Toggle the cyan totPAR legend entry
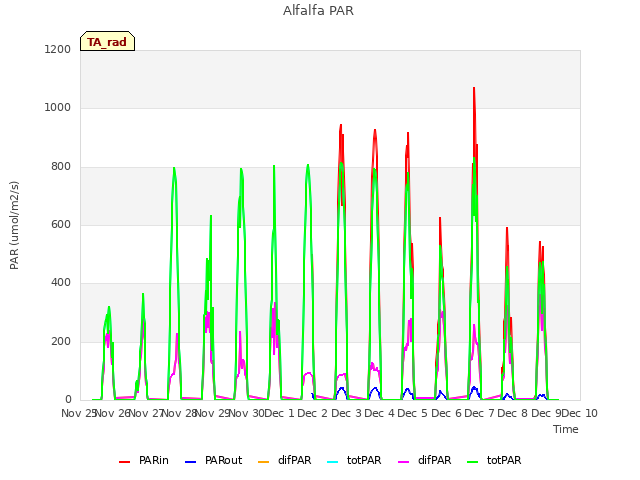 click(x=354, y=460)
